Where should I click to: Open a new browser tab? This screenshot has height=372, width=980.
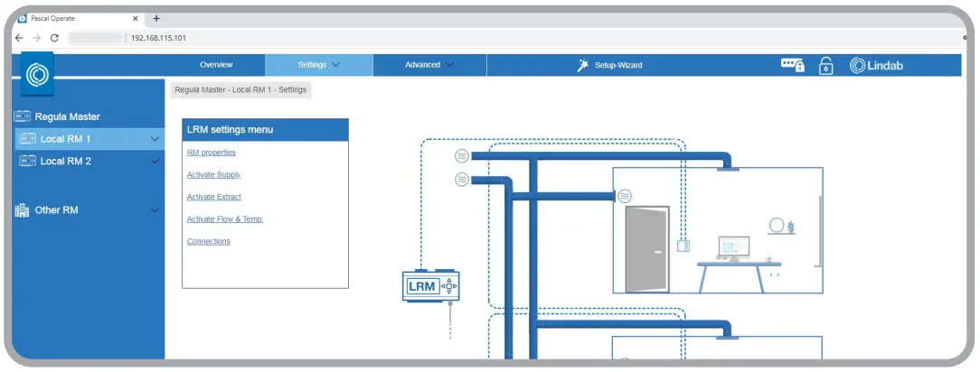coord(156,19)
